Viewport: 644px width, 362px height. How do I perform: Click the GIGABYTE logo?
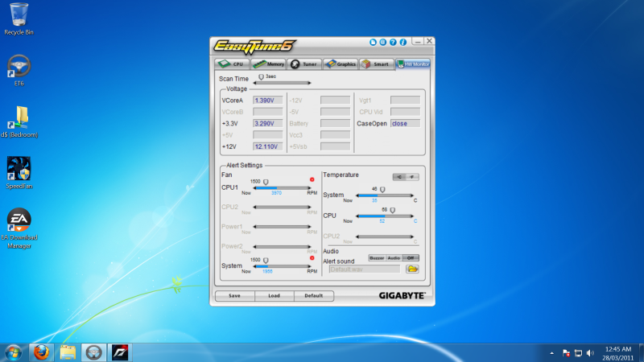tap(402, 295)
